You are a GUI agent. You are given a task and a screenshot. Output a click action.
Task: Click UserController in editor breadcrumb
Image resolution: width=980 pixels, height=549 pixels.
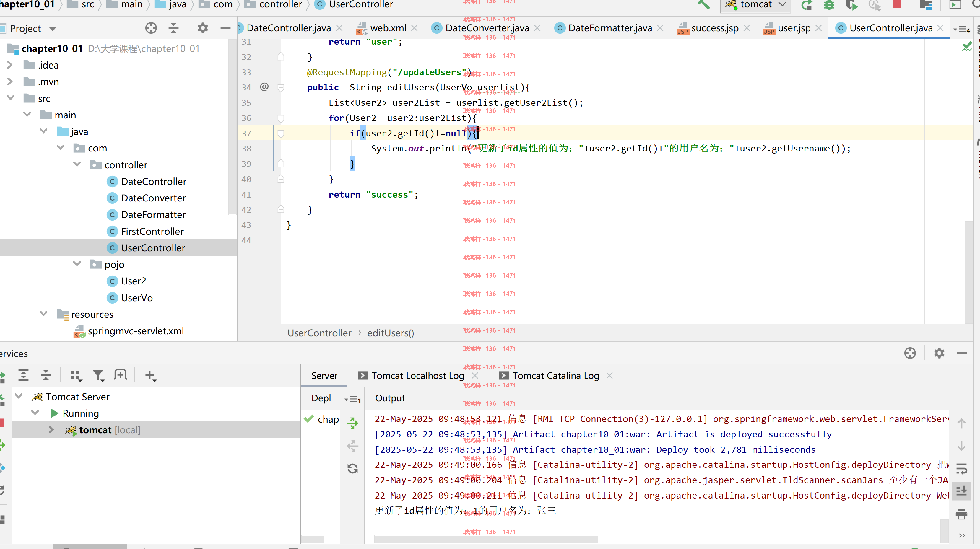point(320,333)
